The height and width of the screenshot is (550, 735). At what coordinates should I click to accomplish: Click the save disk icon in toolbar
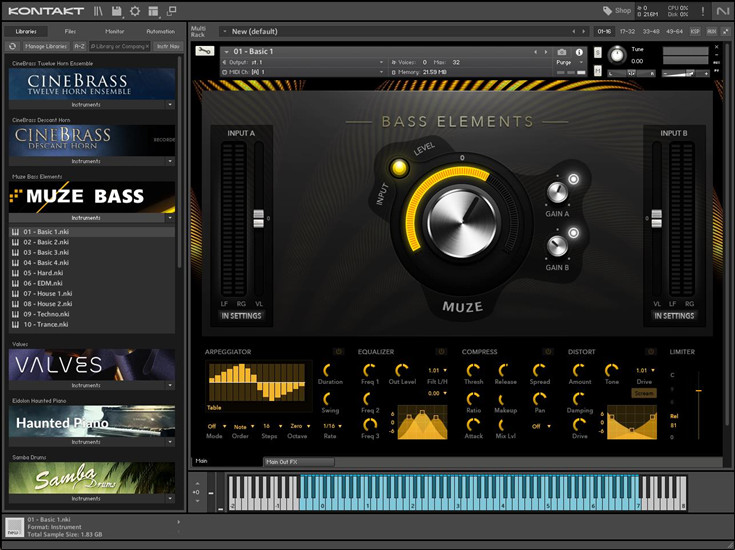pos(118,11)
